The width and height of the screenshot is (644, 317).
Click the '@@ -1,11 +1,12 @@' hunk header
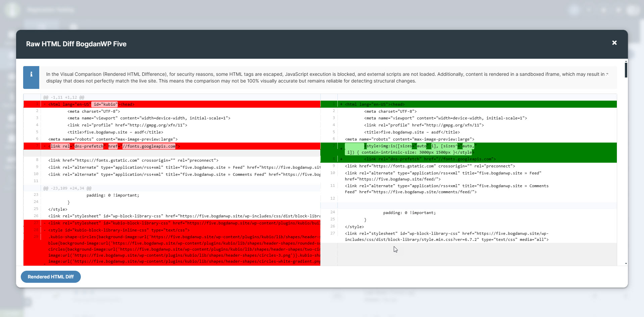pyautogui.click(x=64, y=97)
